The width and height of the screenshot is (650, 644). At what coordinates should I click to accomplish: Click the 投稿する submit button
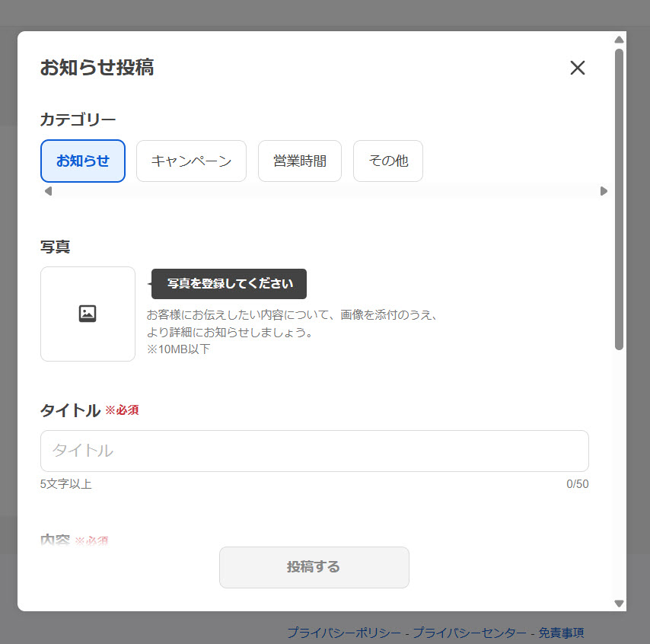coord(314,567)
